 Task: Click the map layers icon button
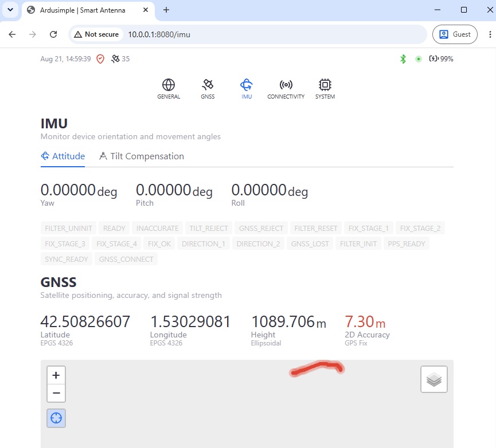[433, 379]
